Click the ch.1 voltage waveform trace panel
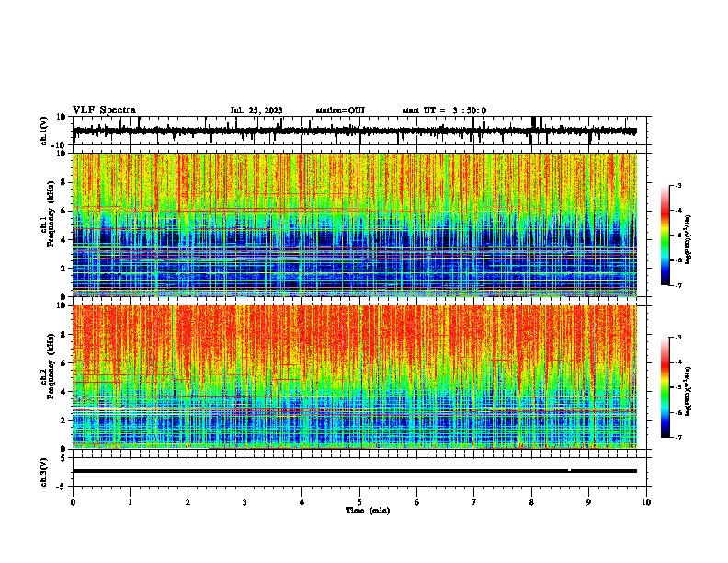The width and height of the screenshot is (728, 563). [359, 131]
